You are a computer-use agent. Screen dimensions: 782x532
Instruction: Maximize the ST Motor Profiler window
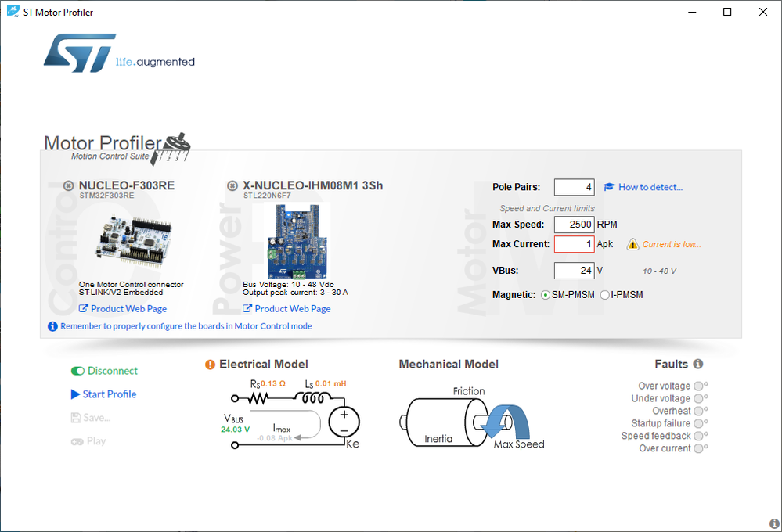(727, 12)
